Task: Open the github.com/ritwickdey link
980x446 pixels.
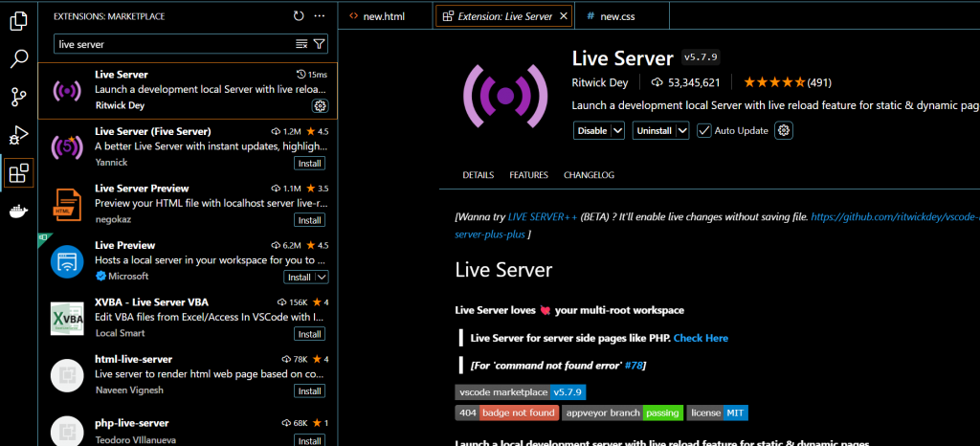Action: pos(896,217)
